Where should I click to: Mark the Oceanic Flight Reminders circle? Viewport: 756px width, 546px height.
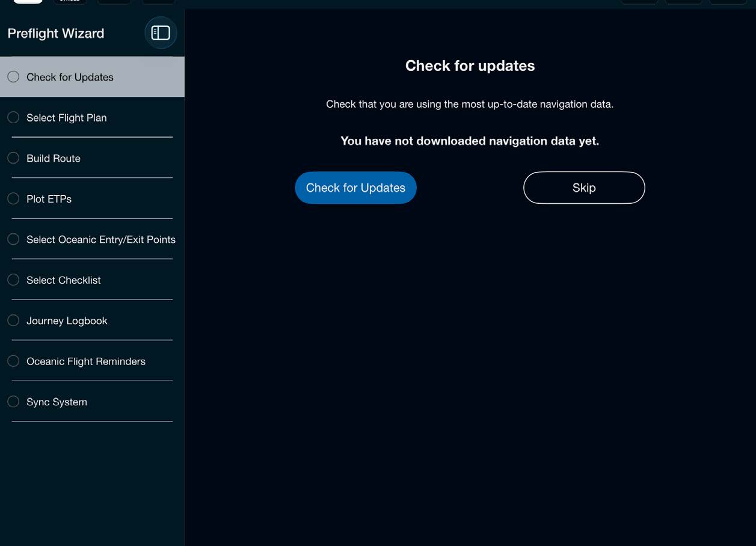[x=13, y=361]
